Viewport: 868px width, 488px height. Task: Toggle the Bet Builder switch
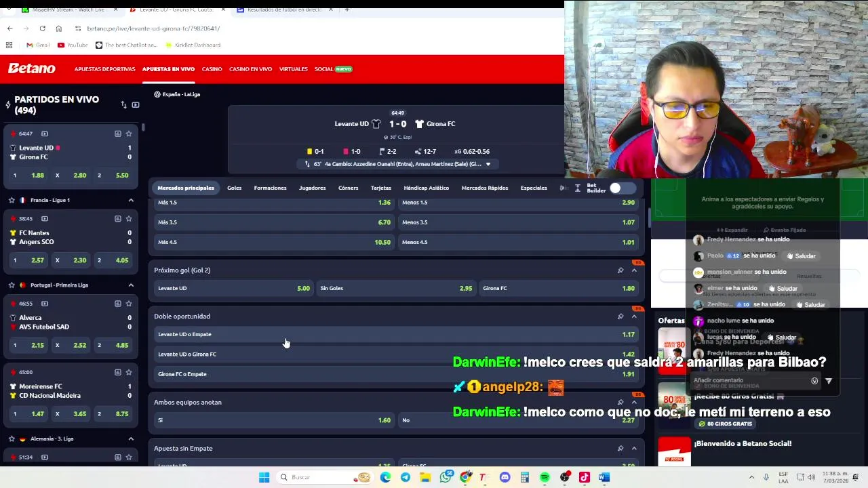(621, 188)
